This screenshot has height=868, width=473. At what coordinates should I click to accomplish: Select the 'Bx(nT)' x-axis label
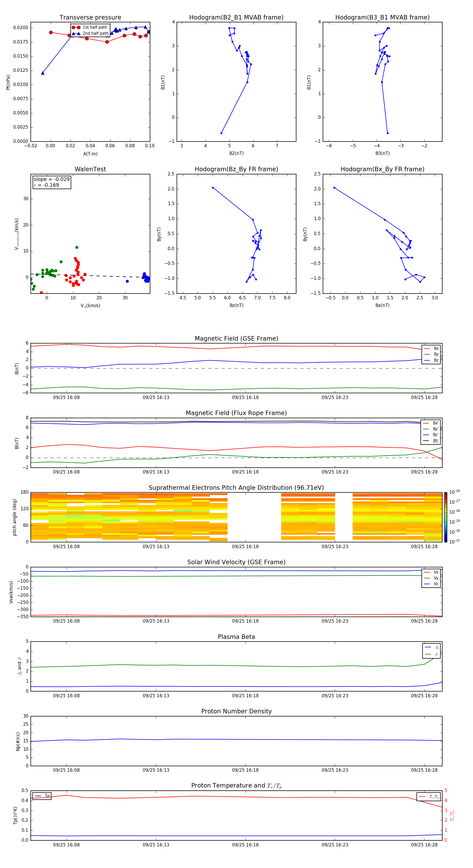pos(382,305)
